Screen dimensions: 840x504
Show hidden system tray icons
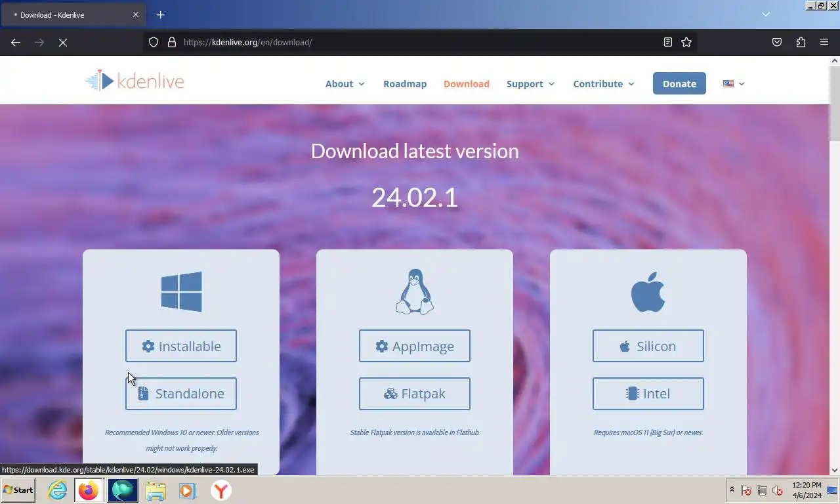coord(732,490)
